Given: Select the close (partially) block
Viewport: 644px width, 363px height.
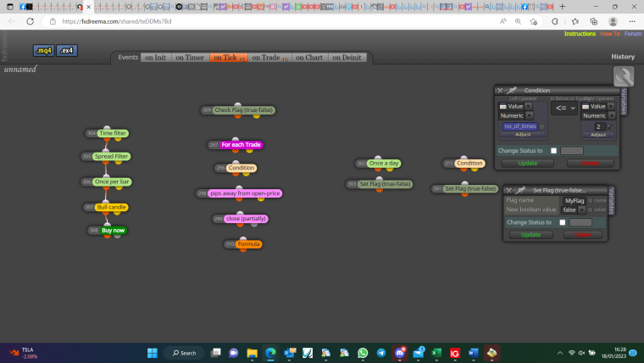Looking at the screenshot, I should click(x=246, y=219).
